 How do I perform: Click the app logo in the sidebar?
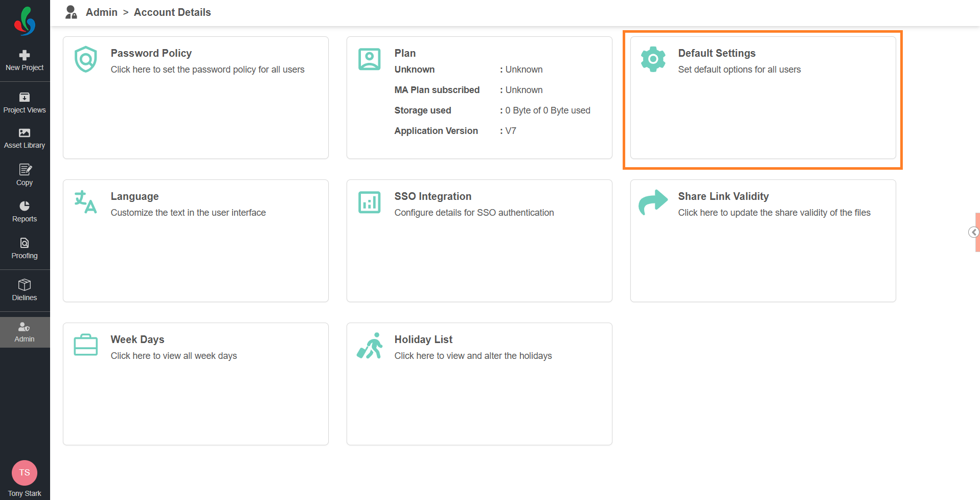tap(25, 21)
